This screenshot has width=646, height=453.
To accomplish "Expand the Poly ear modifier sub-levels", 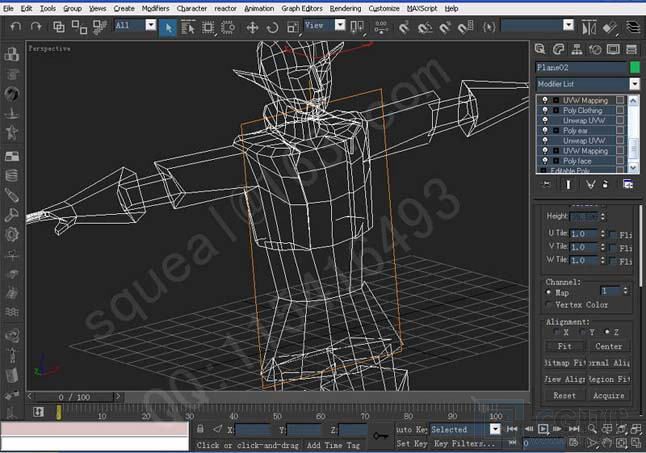I will coord(556,131).
